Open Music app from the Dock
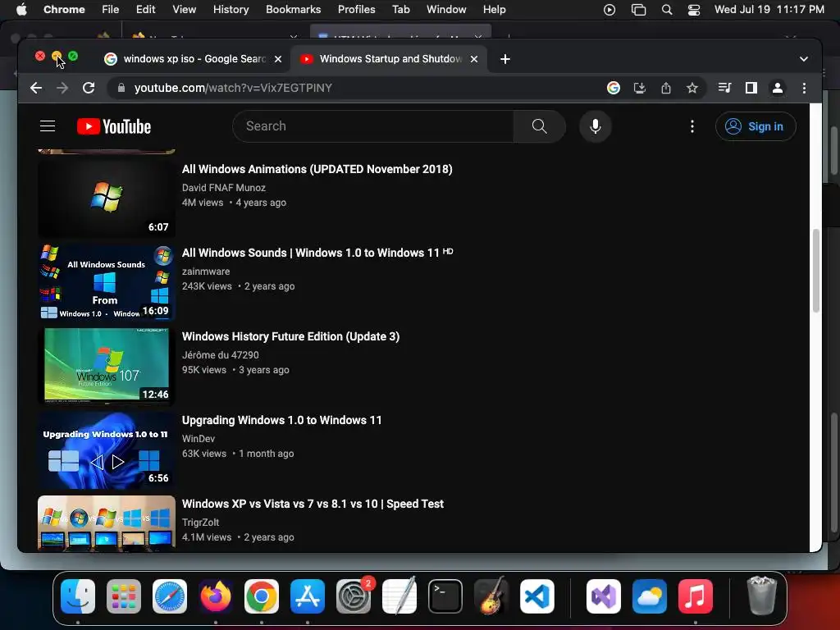Viewport: 840px width, 630px height. pyautogui.click(x=696, y=596)
